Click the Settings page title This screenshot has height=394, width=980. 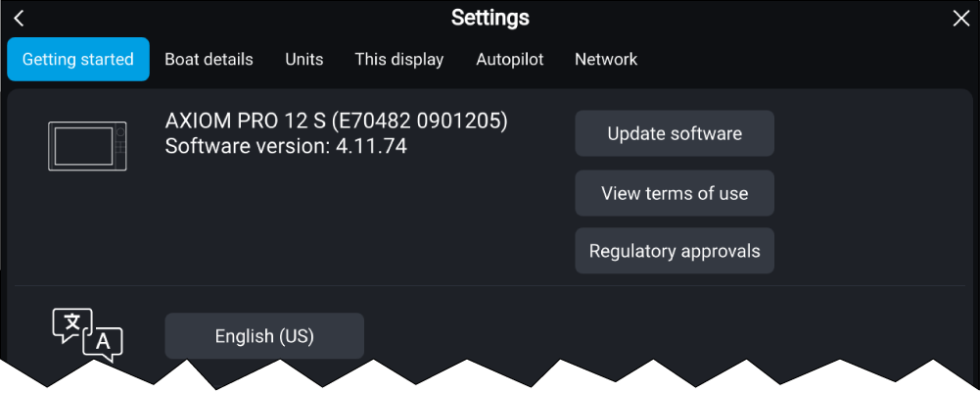click(x=490, y=18)
